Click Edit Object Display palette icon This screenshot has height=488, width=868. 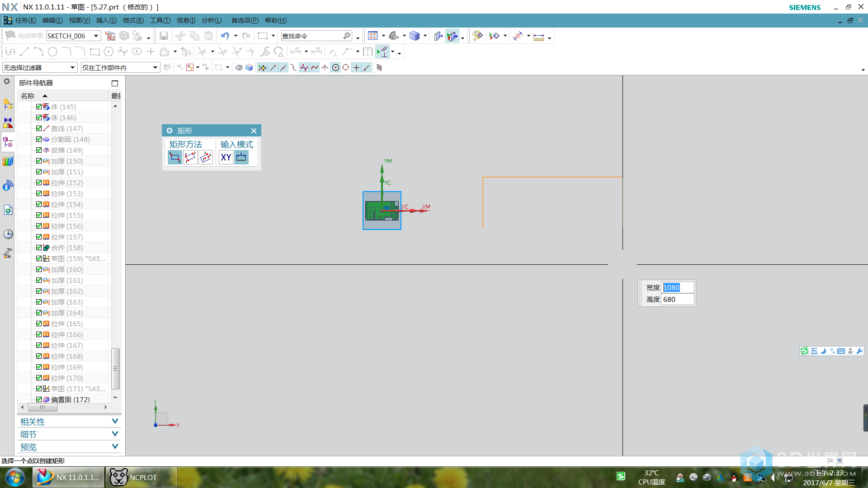tap(477, 36)
